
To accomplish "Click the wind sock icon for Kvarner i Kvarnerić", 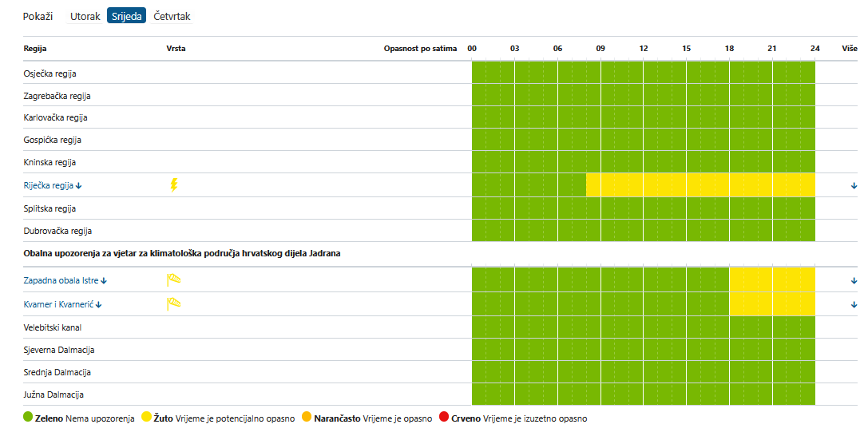I will click(x=174, y=304).
